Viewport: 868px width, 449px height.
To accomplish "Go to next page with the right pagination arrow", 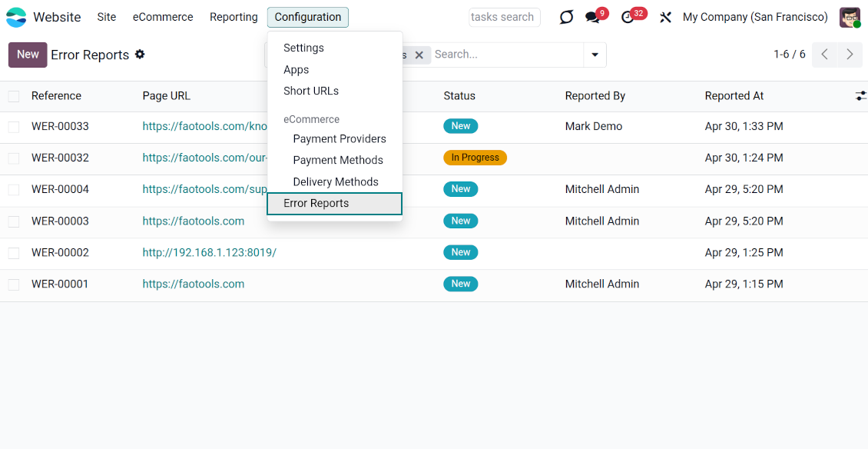I will click(x=850, y=55).
